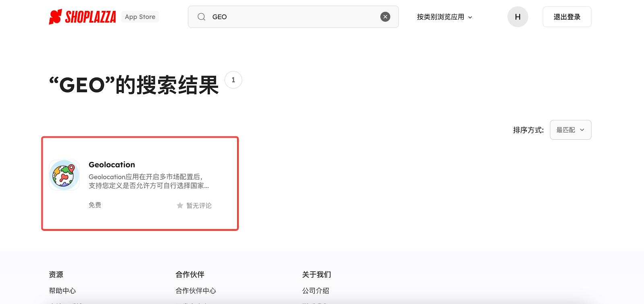Viewport: 644px width, 304px height.
Task: Click the result count badge showing 1
Action: [x=233, y=80]
